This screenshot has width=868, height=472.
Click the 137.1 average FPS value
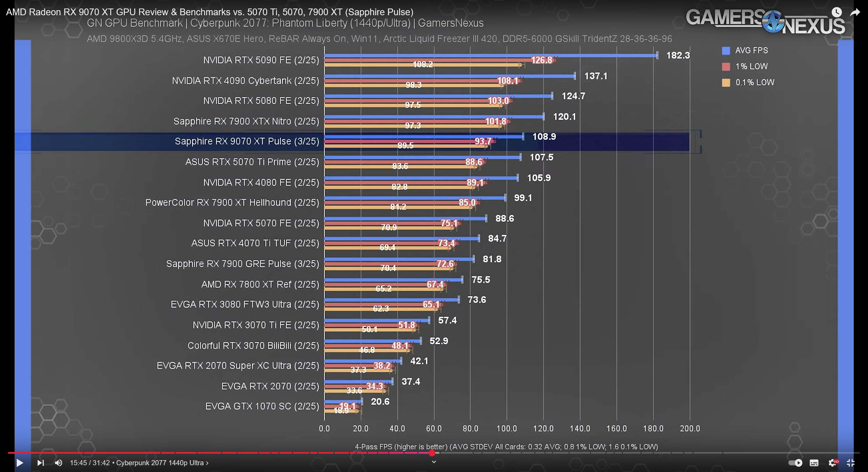coord(596,76)
